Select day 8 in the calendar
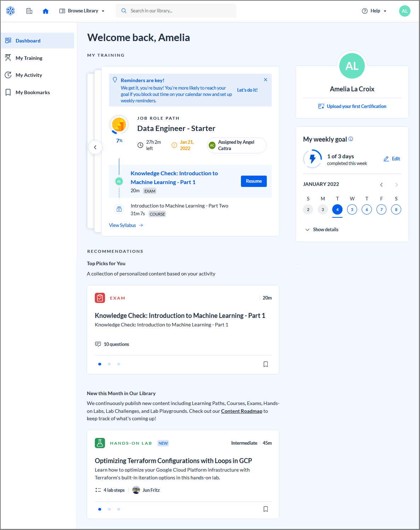 click(396, 210)
